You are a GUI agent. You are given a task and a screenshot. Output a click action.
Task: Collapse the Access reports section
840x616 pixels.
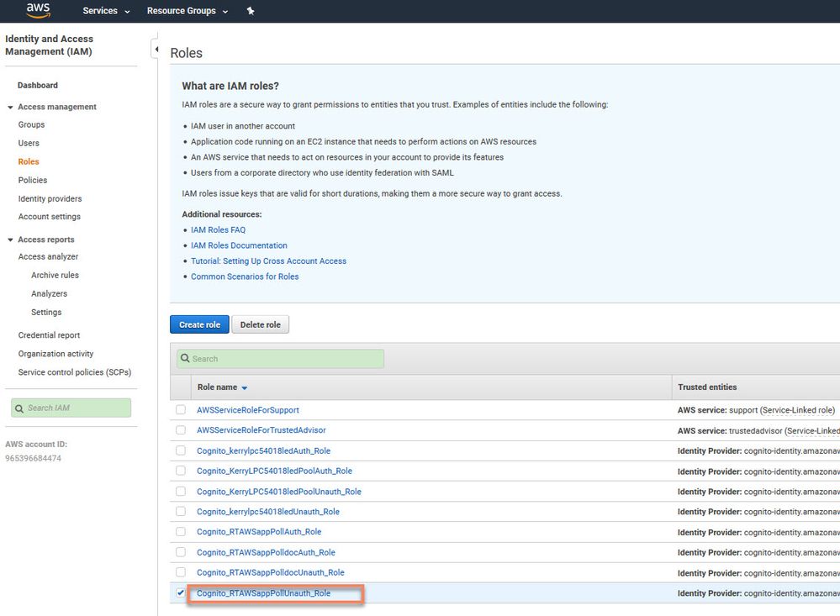click(x=10, y=240)
